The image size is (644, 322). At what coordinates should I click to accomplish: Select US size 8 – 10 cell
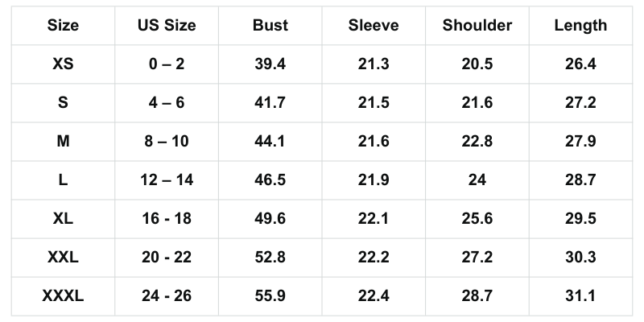pos(167,141)
